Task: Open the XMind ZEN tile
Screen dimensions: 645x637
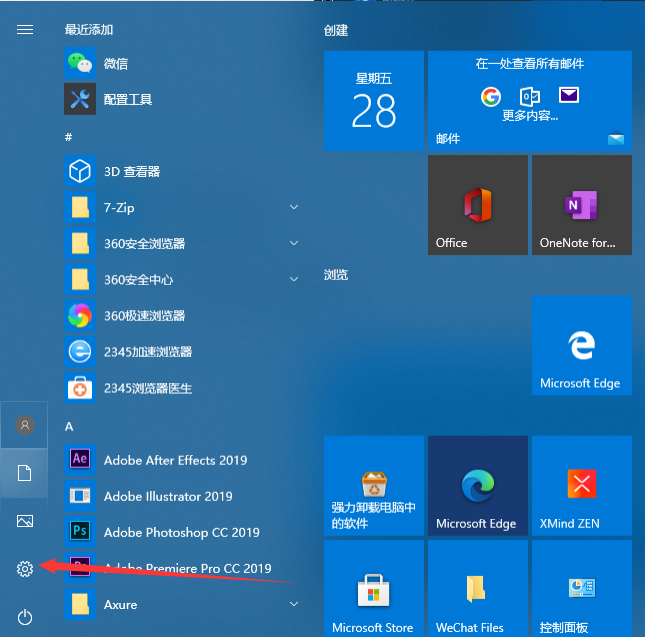Action: point(581,485)
